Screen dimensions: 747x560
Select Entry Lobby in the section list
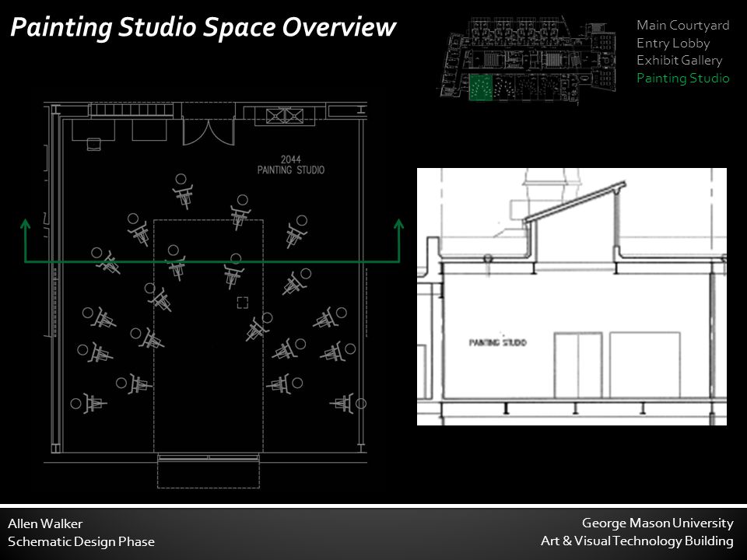click(x=673, y=44)
